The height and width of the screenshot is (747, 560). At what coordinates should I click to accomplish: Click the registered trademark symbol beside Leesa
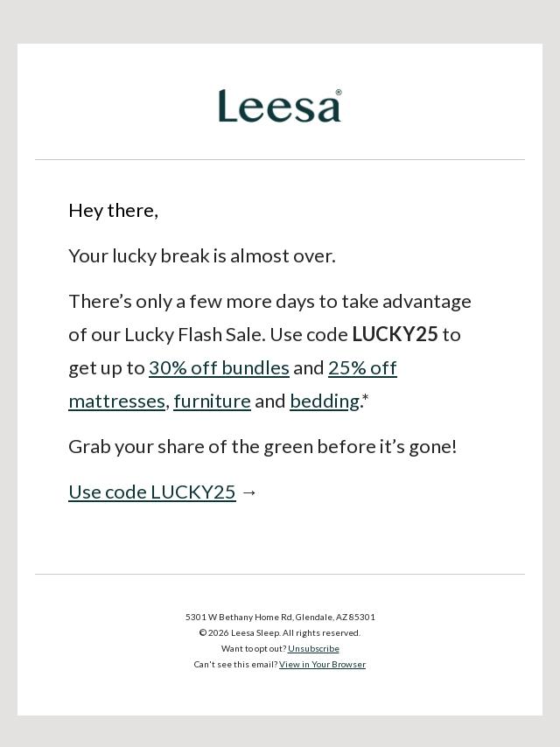pos(339,92)
